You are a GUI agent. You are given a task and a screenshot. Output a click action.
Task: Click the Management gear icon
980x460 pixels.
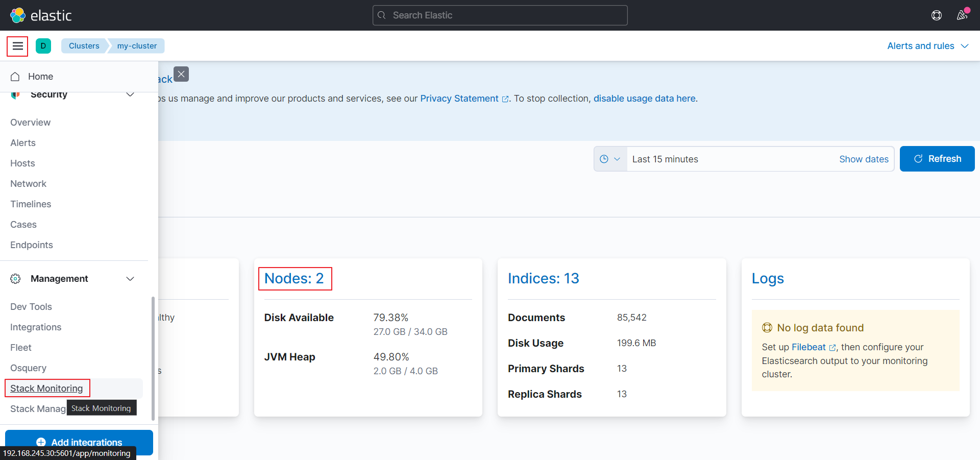coord(15,279)
